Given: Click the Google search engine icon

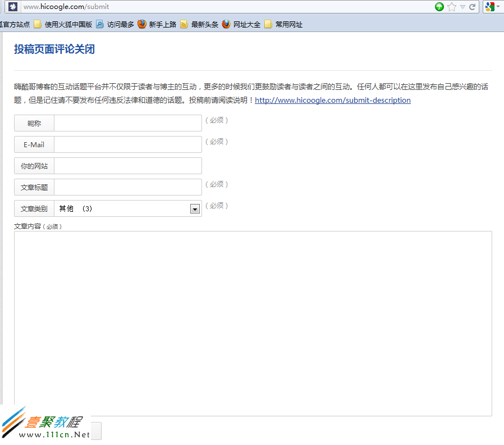Looking at the screenshot, I should pos(489,7).
